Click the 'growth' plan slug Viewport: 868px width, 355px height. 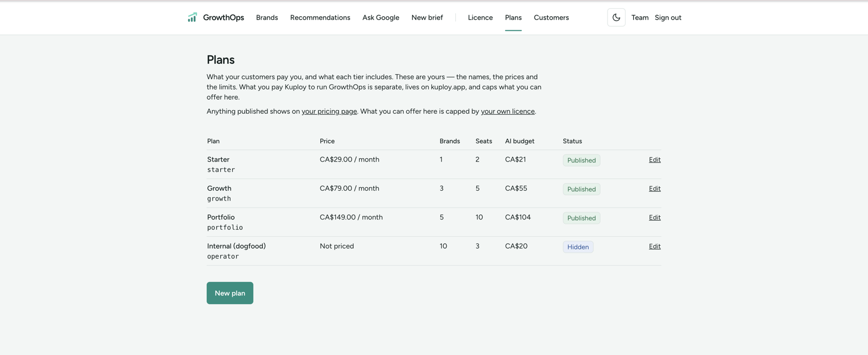click(219, 198)
